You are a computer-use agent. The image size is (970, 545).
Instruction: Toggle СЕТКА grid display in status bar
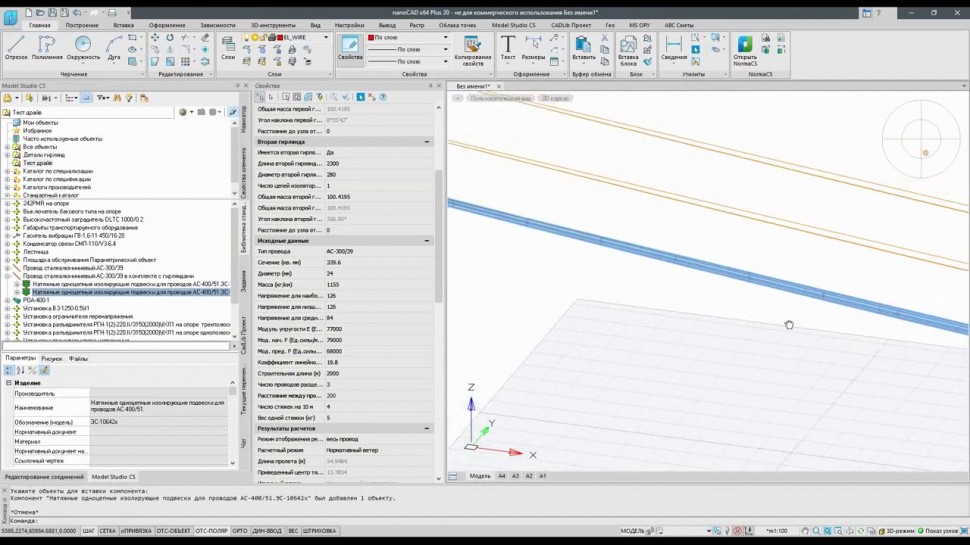[107, 531]
